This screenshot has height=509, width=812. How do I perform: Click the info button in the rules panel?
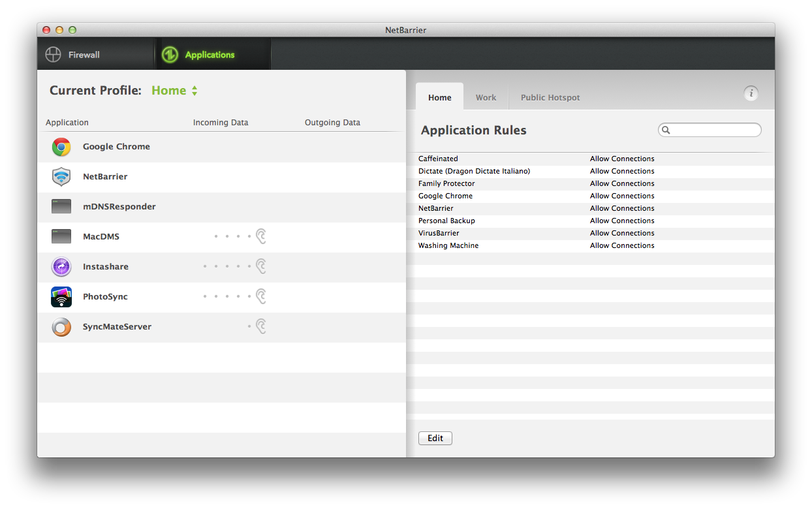pyautogui.click(x=751, y=93)
